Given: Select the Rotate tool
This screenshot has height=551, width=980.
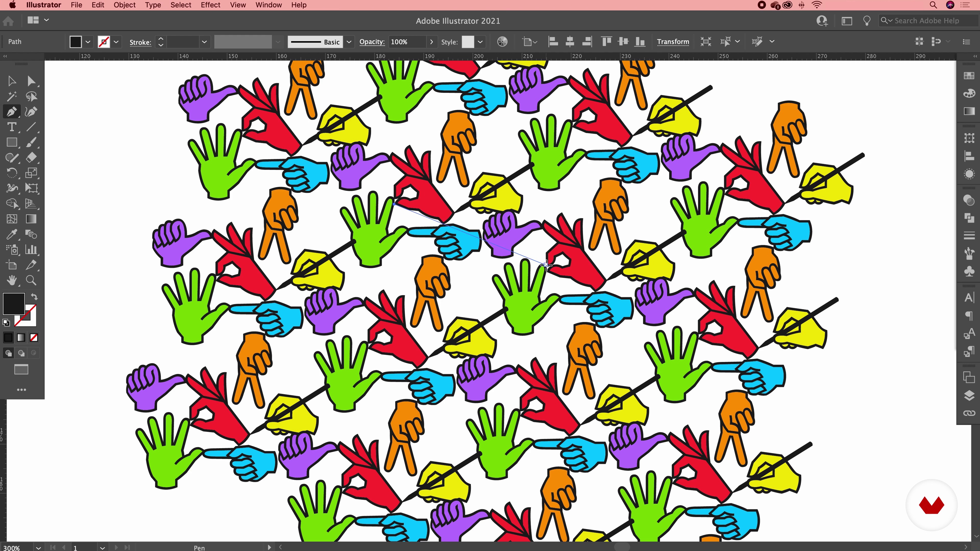Looking at the screenshot, I should [x=12, y=173].
